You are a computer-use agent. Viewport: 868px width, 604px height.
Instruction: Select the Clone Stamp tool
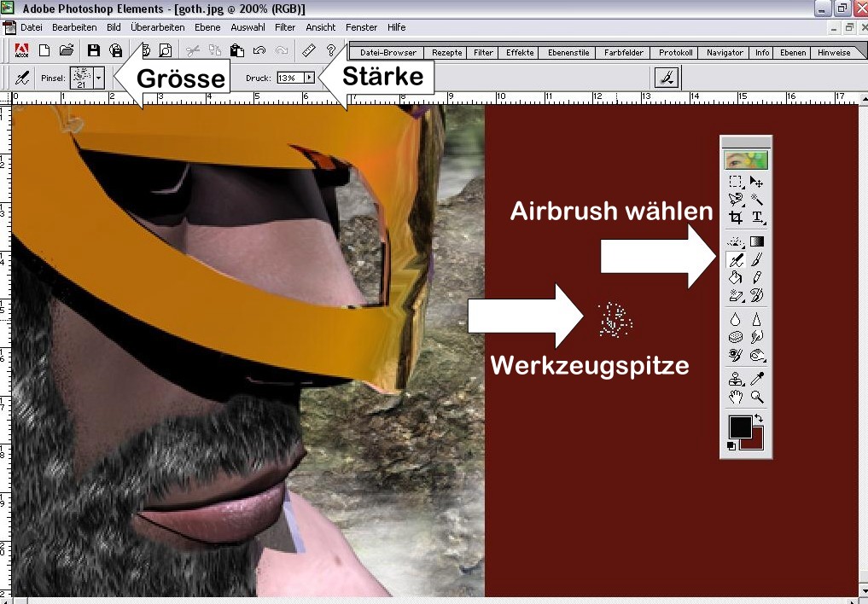click(x=736, y=379)
